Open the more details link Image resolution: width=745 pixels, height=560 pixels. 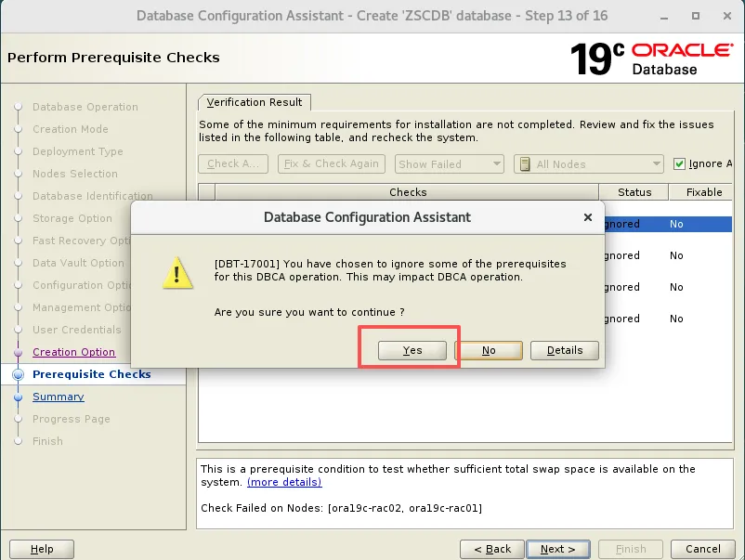click(284, 482)
